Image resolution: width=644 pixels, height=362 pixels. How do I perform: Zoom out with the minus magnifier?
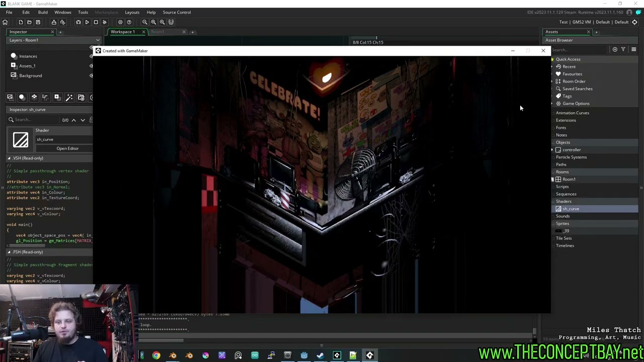click(145, 22)
